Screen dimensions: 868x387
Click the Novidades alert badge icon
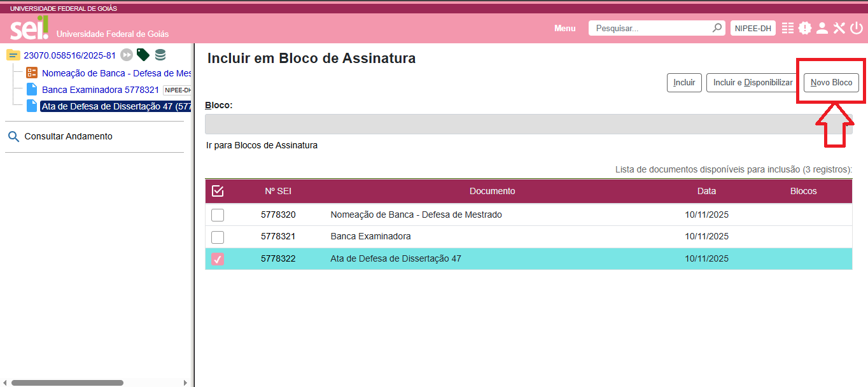click(x=805, y=27)
